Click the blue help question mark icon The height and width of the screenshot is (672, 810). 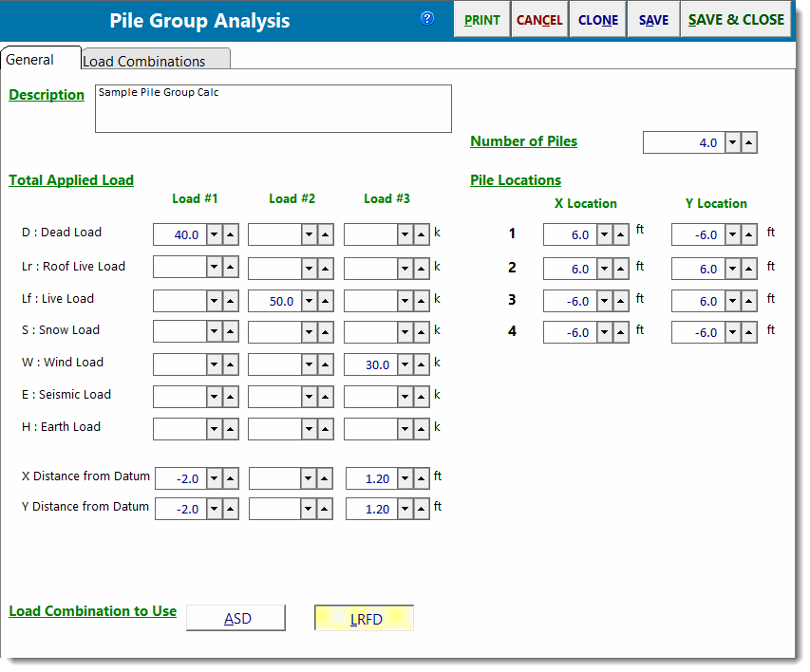pyautogui.click(x=427, y=18)
